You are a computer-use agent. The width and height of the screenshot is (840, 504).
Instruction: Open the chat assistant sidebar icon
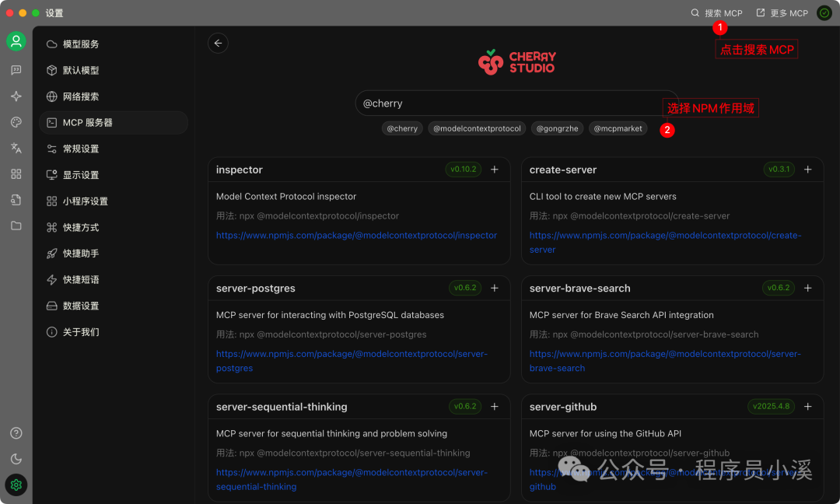[16, 70]
